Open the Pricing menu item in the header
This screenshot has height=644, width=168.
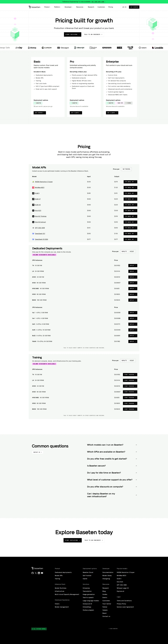point(111,7)
